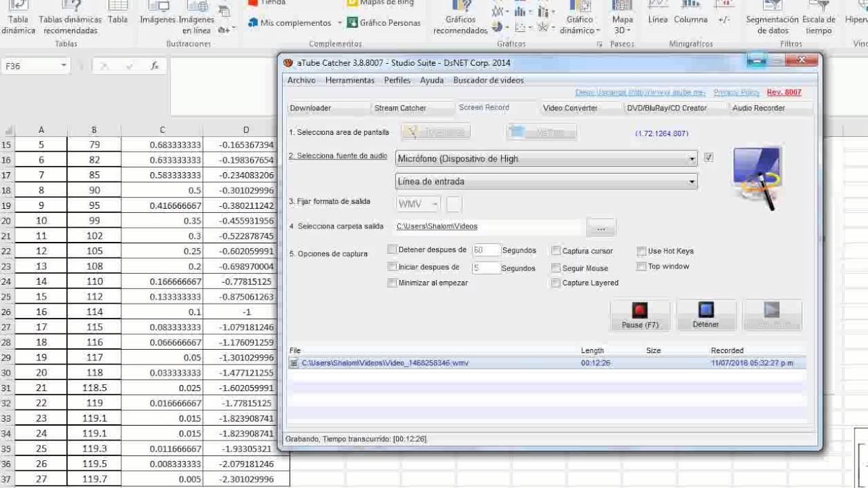
Task: Open the Mis complementos dropdown arrow
Action: 340,22
